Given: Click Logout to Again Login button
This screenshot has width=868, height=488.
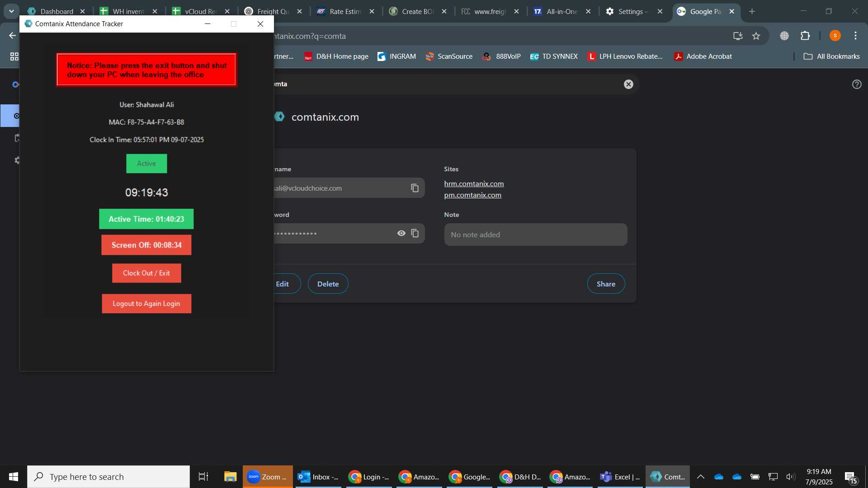Looking at the screenshot, I should (146, 304).
